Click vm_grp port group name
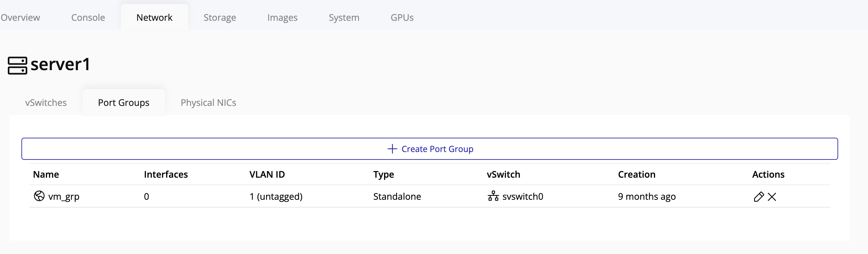This screenshot has width=868, height=254. click(64, 197)
